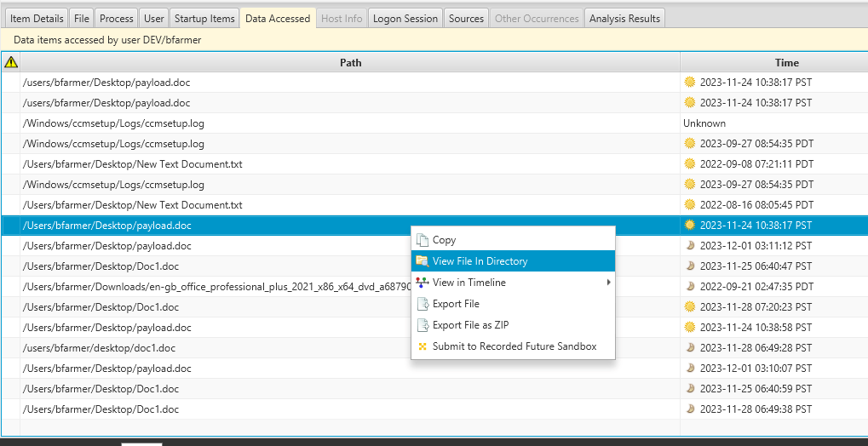
Task: Sort by the Time column header
Action: [786, 62]
